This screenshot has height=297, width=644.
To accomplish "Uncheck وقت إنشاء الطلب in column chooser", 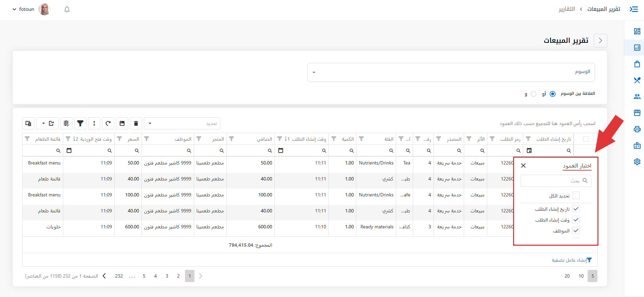I will [x=576, y=220].
